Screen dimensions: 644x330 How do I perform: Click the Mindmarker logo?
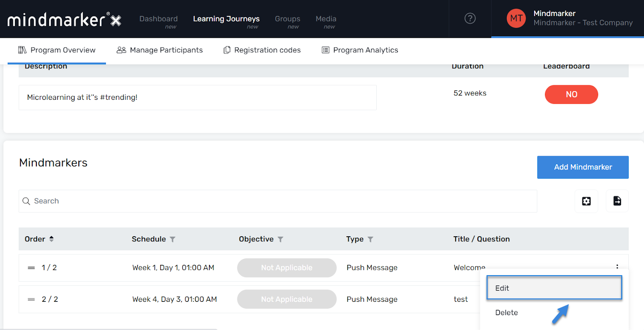pos(64,19)
